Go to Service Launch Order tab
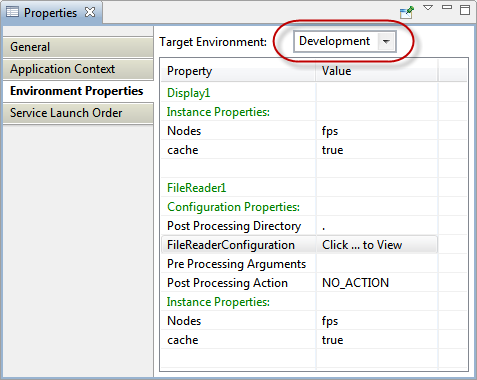 pos(78,113)
